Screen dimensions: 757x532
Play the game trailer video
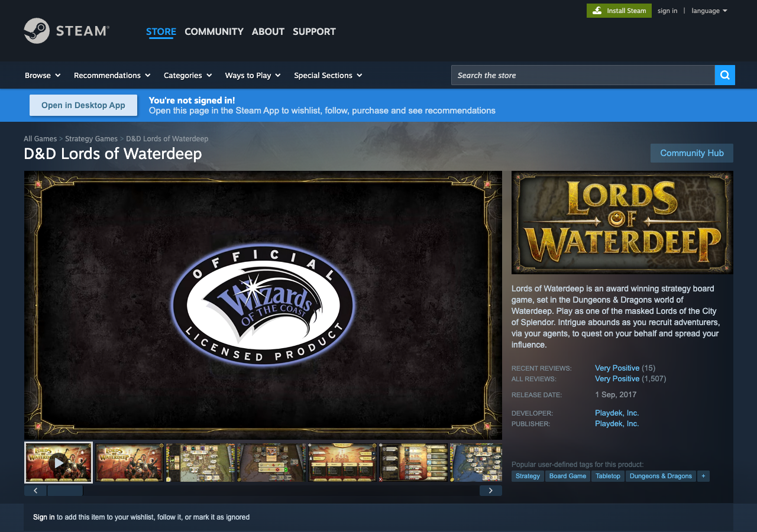58,462
